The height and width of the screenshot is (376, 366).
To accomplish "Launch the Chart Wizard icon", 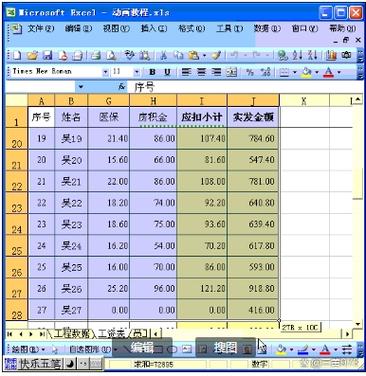I will click(x=331, y=55).
